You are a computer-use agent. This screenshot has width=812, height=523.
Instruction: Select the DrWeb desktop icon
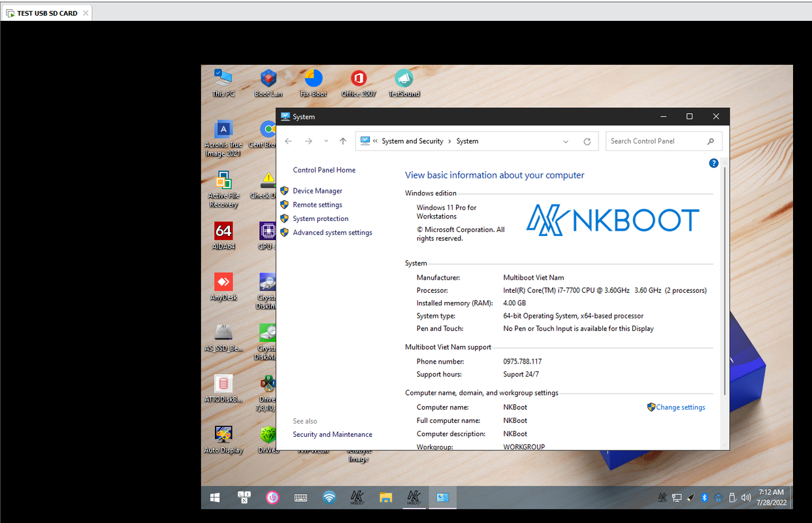pyautogui.click(x=268, y=439)
